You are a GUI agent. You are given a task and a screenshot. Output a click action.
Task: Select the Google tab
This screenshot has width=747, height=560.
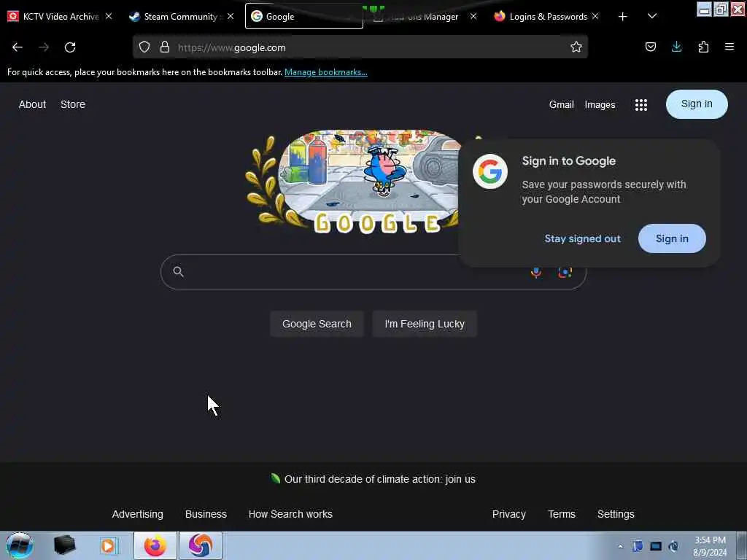click(304, 17)
